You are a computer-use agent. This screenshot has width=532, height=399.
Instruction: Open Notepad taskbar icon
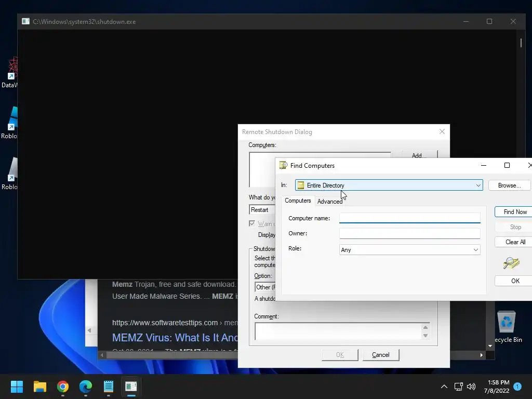coord(109,387)
